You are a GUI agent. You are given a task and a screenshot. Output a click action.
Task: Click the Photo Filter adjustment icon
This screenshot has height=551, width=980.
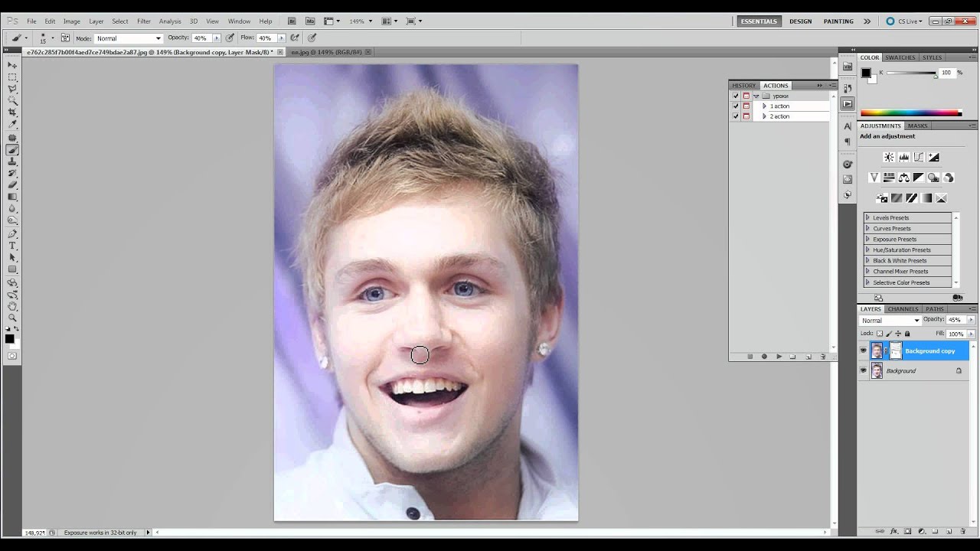click(x=933, y=178)
